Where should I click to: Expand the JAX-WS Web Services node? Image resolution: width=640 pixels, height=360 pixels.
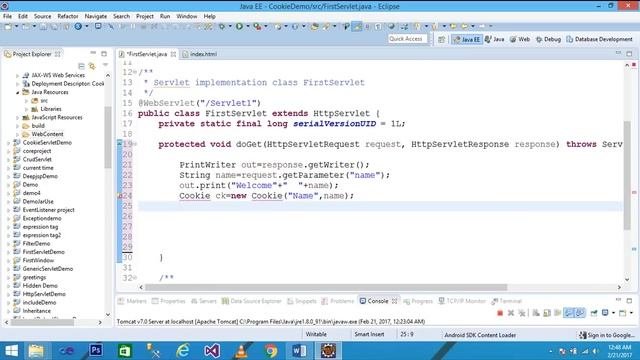17,76
